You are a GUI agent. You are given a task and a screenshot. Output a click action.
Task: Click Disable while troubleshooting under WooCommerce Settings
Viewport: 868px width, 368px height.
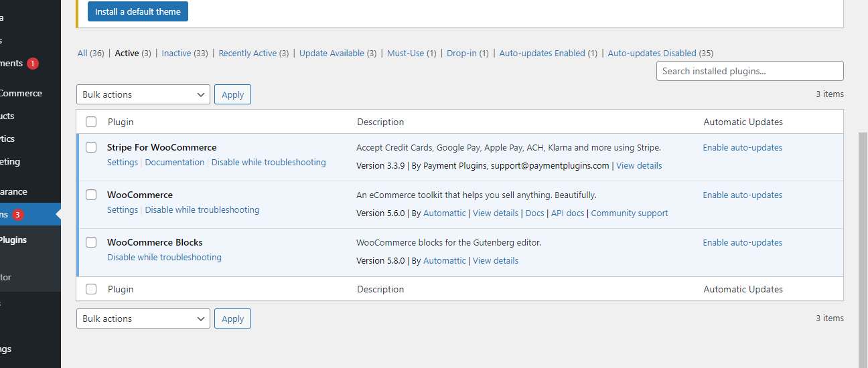[x=202, y=209]
